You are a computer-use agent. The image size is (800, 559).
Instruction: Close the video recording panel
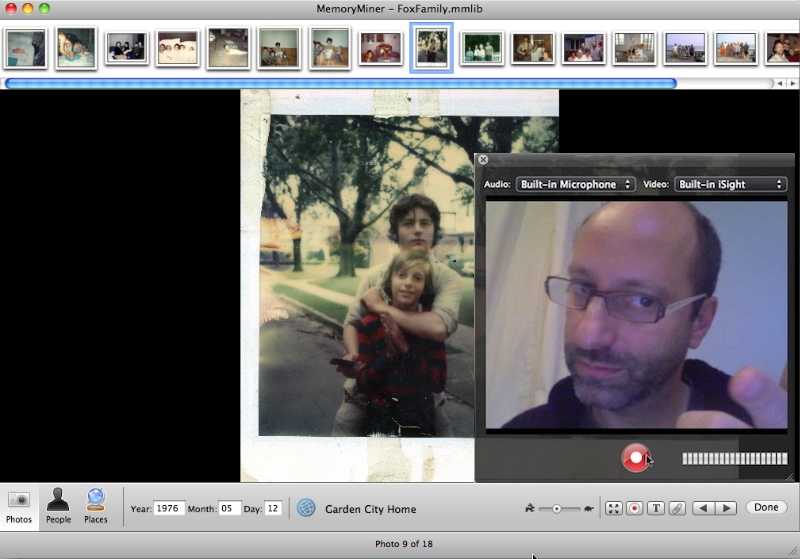pos(483,160)
